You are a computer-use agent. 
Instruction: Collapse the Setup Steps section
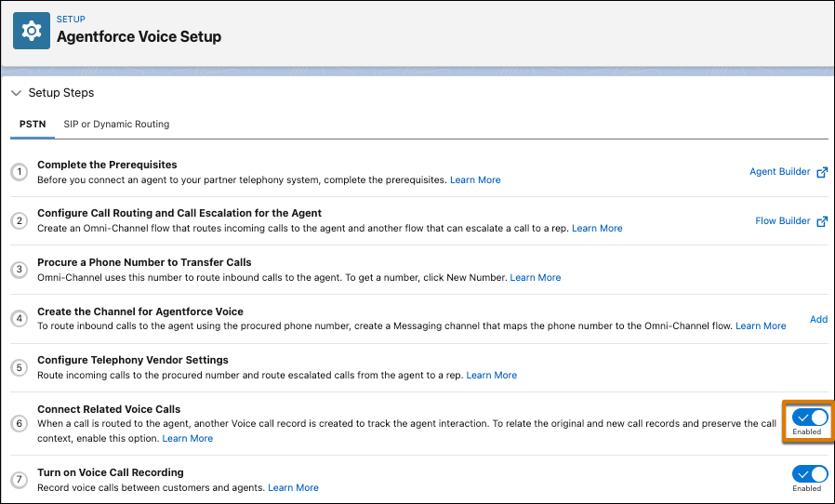pyautogui.click(x=16, y=93)
